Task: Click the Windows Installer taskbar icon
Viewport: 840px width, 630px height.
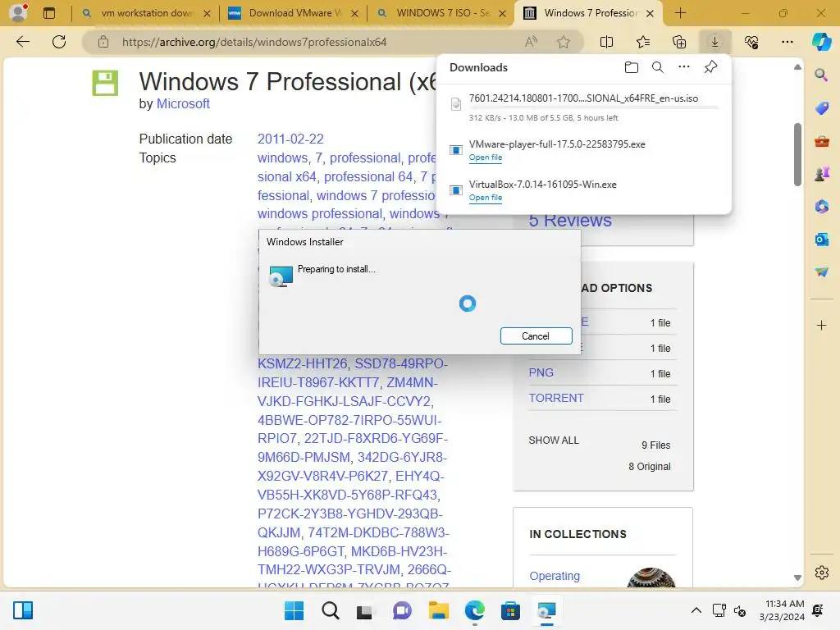Action: pos(546,610)
